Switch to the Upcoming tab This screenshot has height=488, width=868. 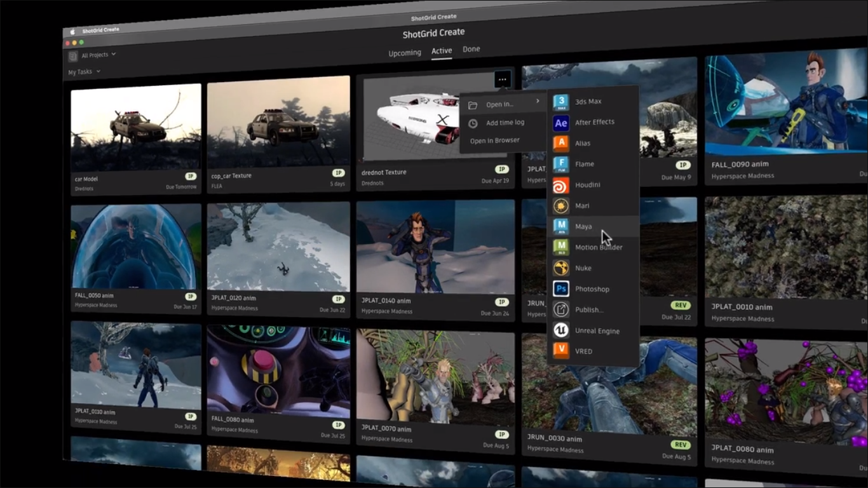[x=405, y=53]
